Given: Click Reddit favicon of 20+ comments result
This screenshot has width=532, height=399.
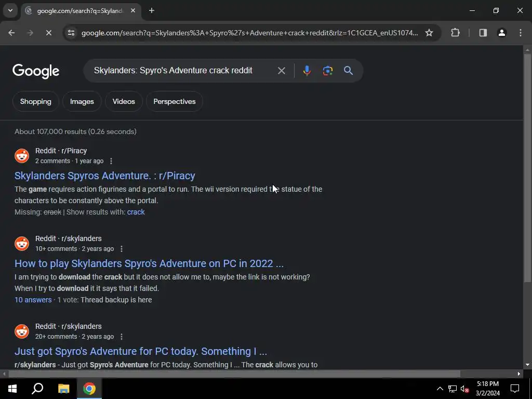Looking at the screenshot, I should tap(22, 331).
